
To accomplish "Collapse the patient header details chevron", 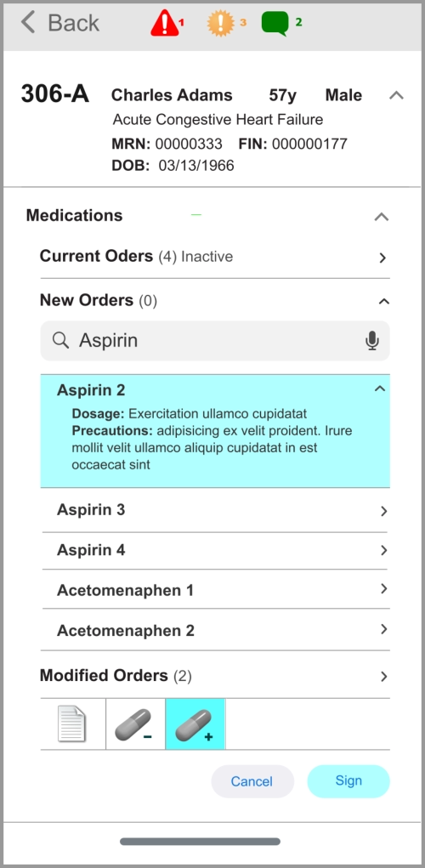I will [396, 95].
